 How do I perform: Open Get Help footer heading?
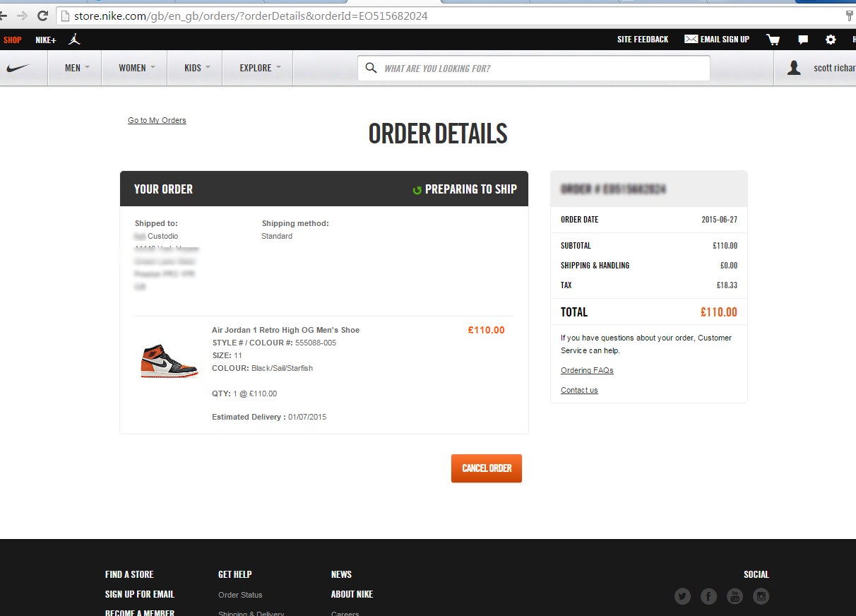tap(235, 574)
